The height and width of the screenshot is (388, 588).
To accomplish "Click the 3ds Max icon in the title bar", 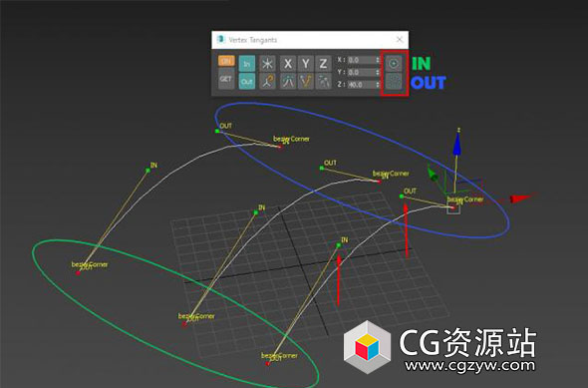I will point(221,40).
